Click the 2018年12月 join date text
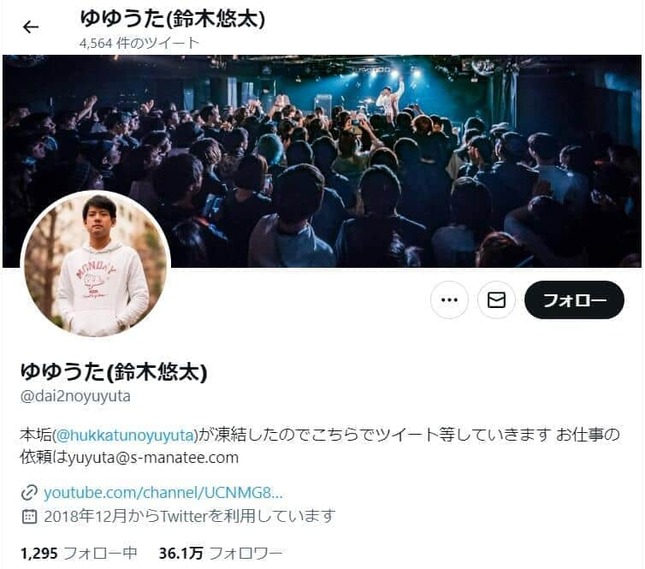The width and height of the screenshot is (645, 569). pos(189,516)
